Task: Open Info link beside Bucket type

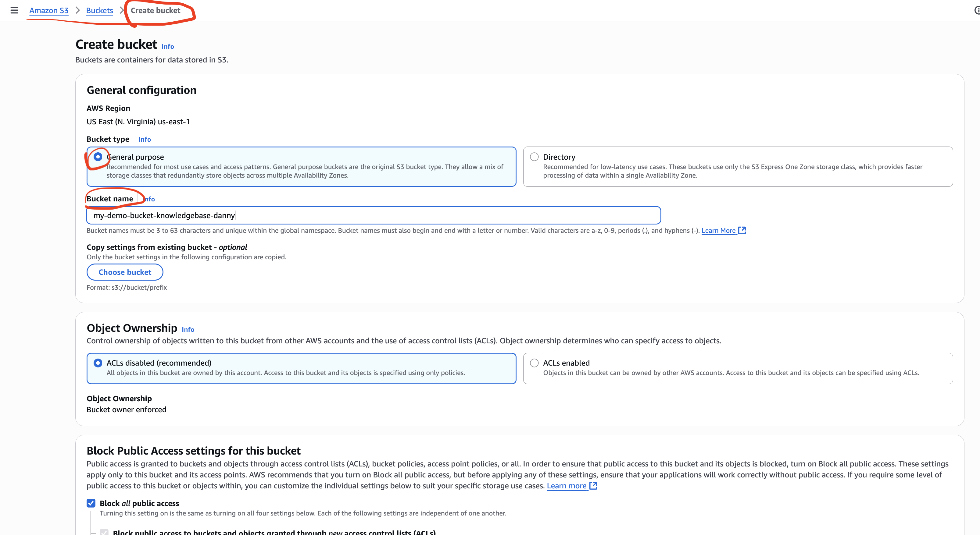Action: [145, 140]
